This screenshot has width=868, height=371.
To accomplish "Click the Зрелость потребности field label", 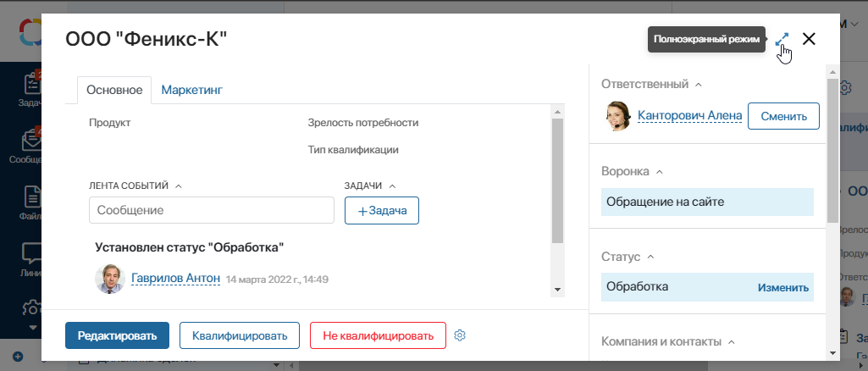I will point(363,122).
